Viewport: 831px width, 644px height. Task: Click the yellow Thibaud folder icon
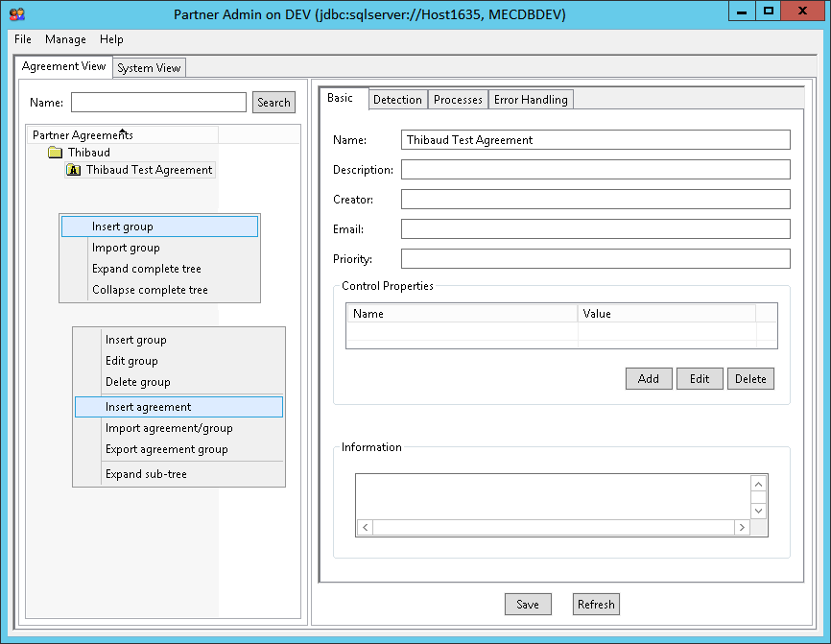(55, 153)
